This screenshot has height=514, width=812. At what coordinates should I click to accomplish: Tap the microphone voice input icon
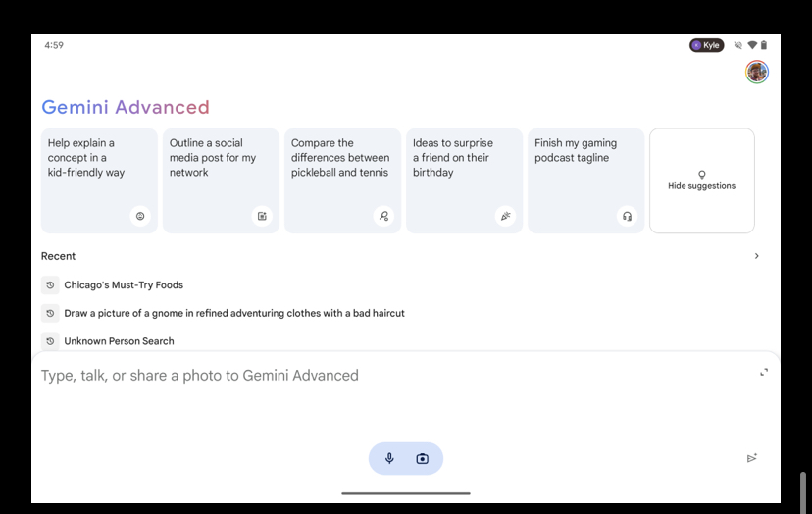pos(389,458)
